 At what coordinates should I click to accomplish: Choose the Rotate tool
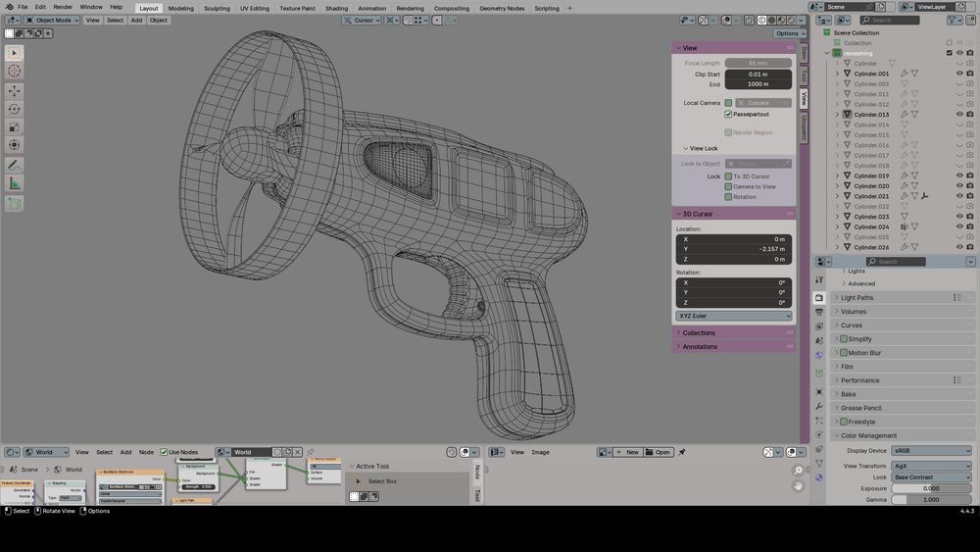14,110
